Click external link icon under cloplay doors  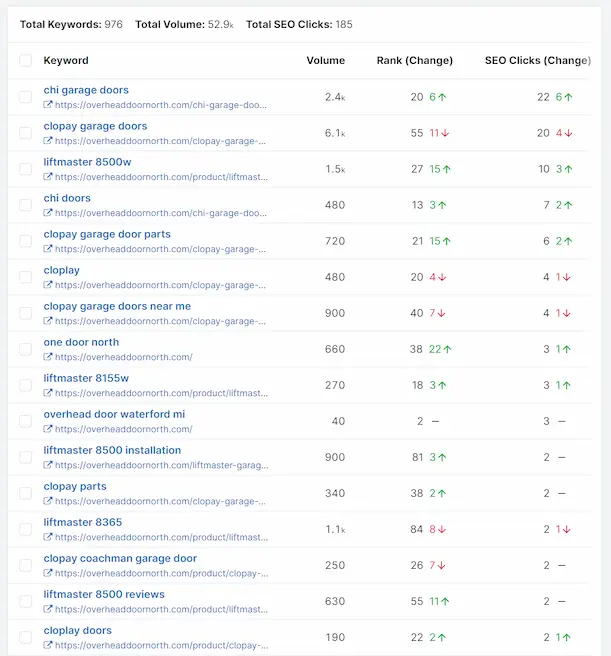[x=48, y=645]
